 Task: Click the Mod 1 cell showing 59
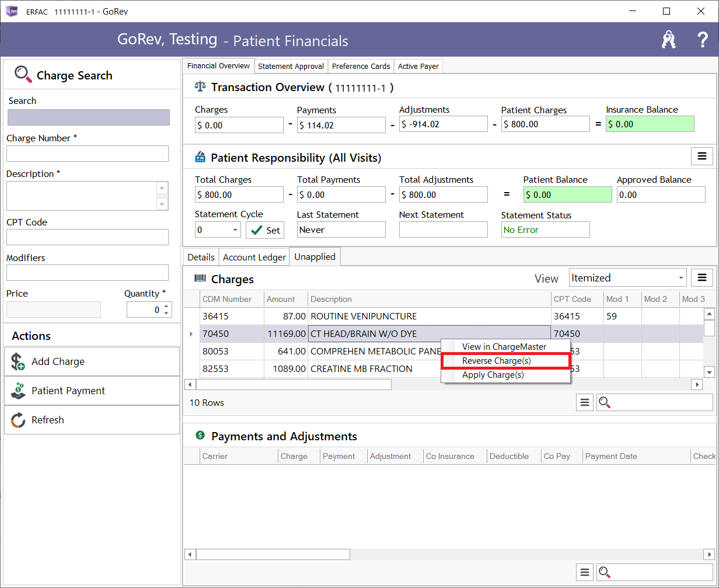tap(623, 316)
